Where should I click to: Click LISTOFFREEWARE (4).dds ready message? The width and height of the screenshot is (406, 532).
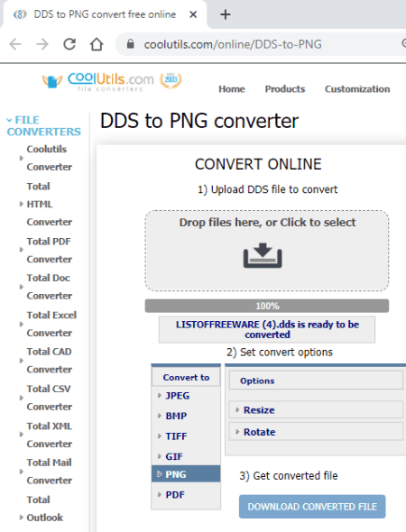(267, 329)
